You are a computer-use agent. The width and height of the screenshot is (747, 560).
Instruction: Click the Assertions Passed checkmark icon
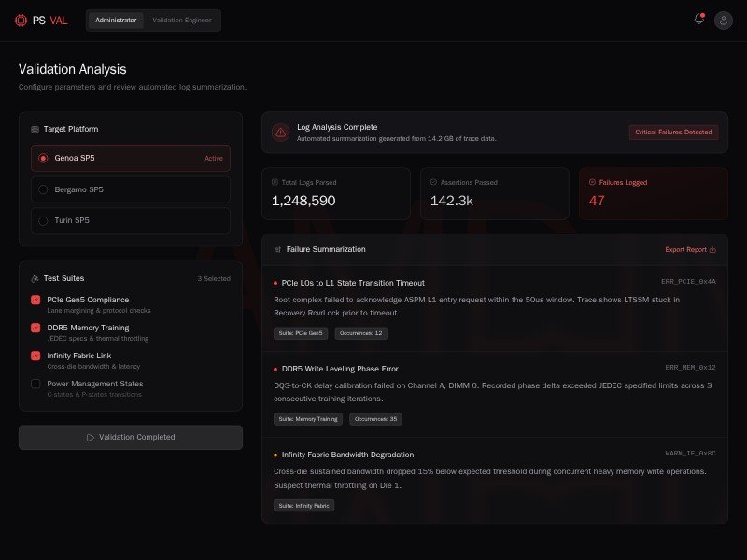pos(433,182)
